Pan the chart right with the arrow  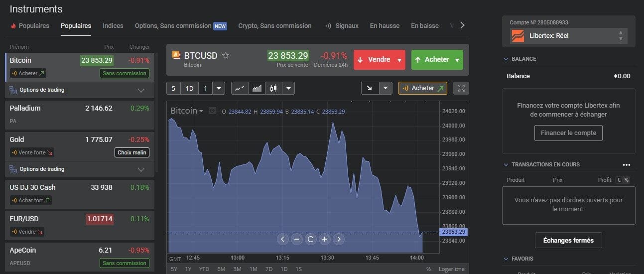(x=339, y=239)
